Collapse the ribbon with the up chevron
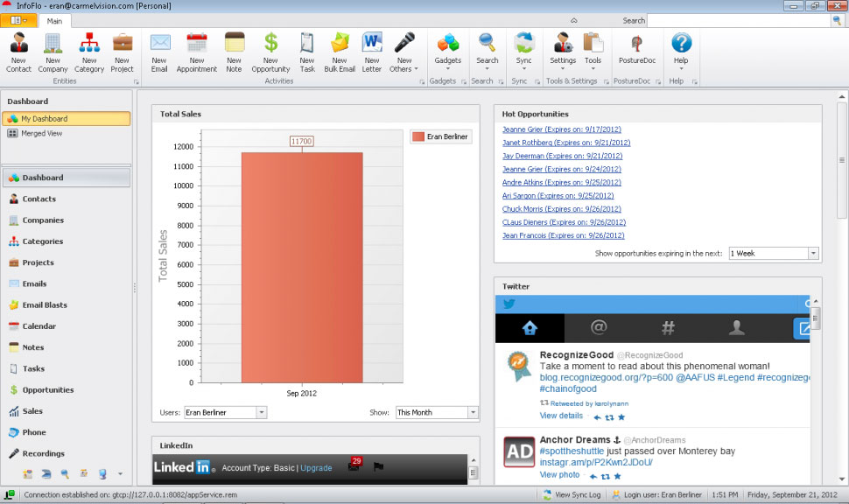 pos(574,21)
